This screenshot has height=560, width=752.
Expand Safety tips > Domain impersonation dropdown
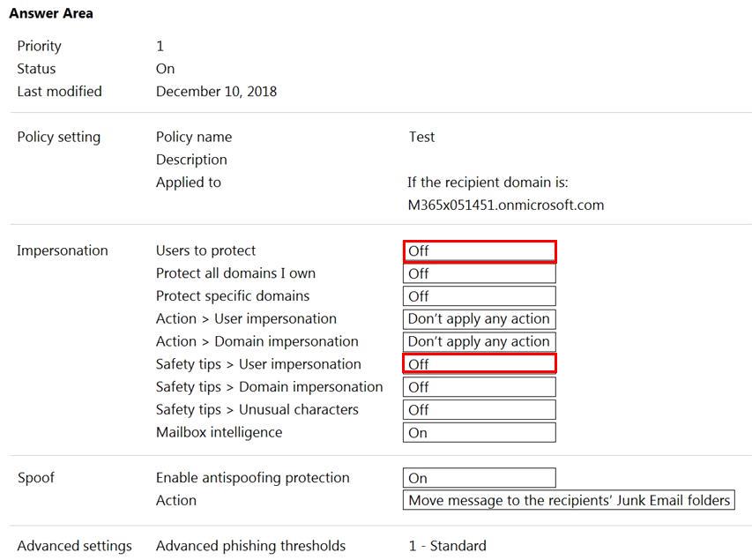pos(480,387)
